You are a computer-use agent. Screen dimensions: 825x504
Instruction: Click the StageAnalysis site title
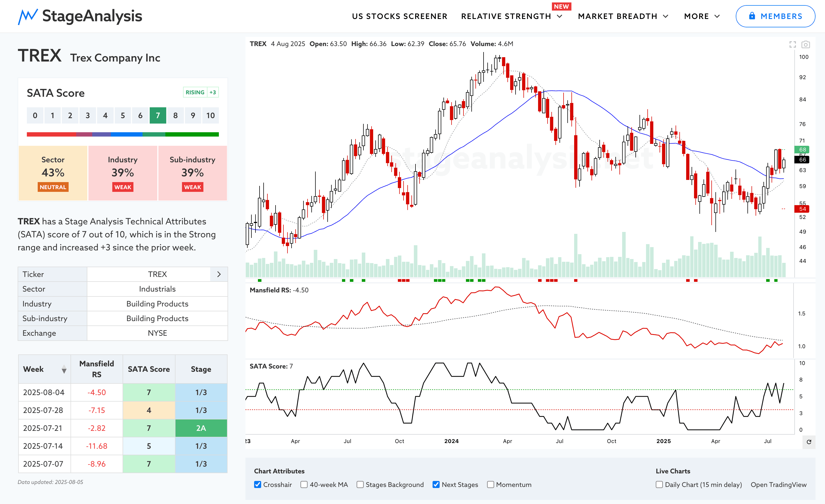(x=92, y=16)
